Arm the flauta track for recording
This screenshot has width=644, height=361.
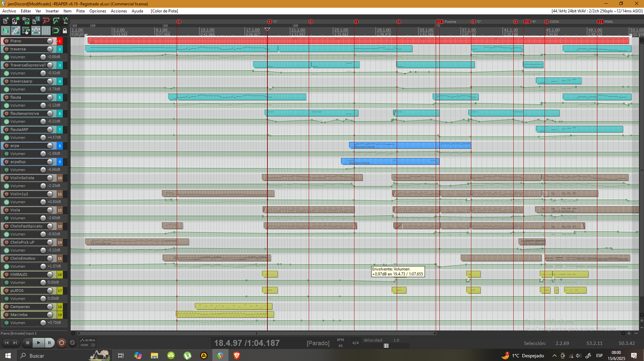coord(6,97)
